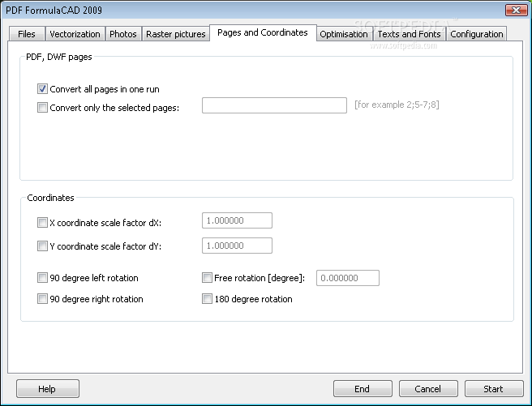Check the Free rotation [degree] option
The width and height of the screenshot is (532, 406).
pos(207,278)
